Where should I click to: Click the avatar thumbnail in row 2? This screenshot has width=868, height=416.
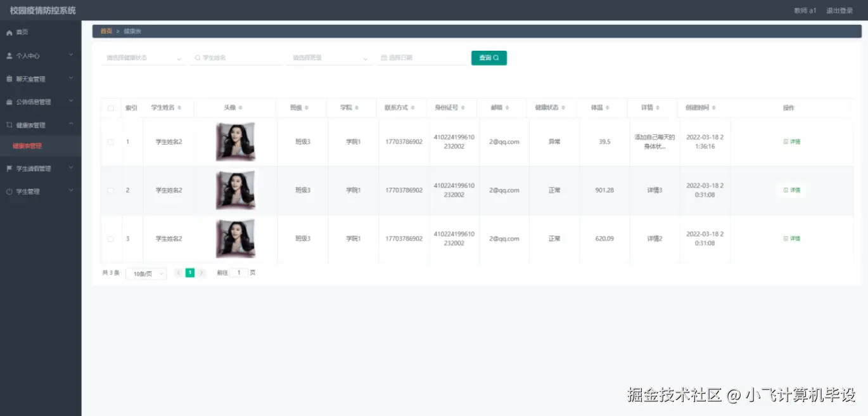[x=236, y=190]
